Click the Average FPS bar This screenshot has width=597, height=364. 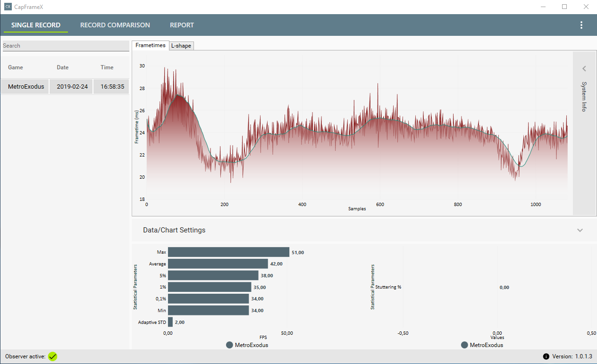click(x=218, y=264)
